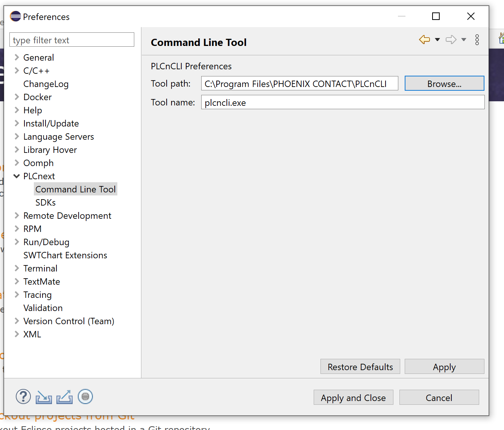Maximize the Preferences dialog
This screenshot has width=504, height=430.
436,16
